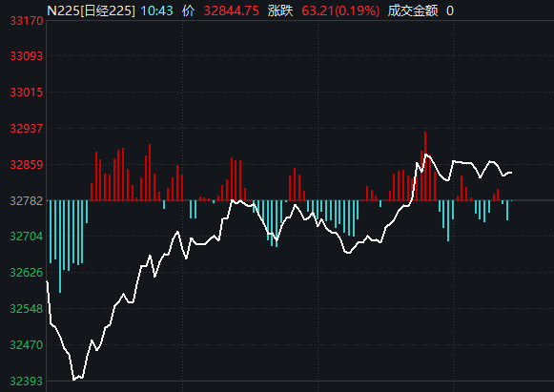
Task: Click the N225[日经225] index title
Action: 91,10
